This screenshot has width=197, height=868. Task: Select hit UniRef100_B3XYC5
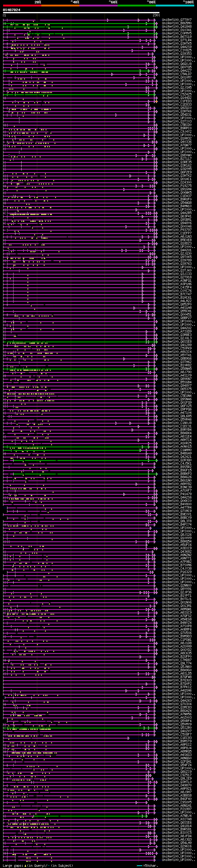coord(177,833)
